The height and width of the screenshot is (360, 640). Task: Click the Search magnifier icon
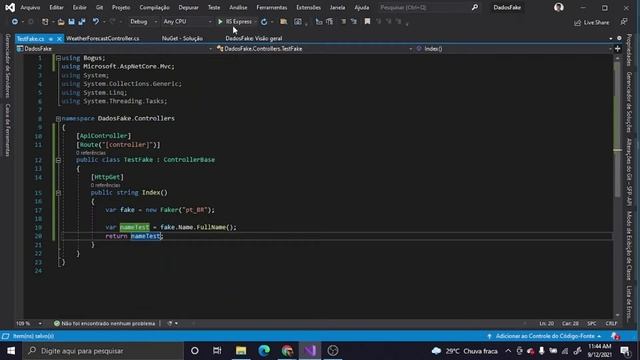(475, 7)
